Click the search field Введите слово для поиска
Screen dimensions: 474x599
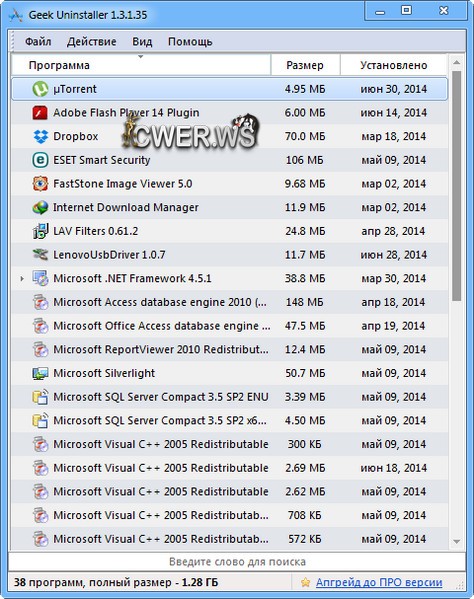(x=237, y=562)
